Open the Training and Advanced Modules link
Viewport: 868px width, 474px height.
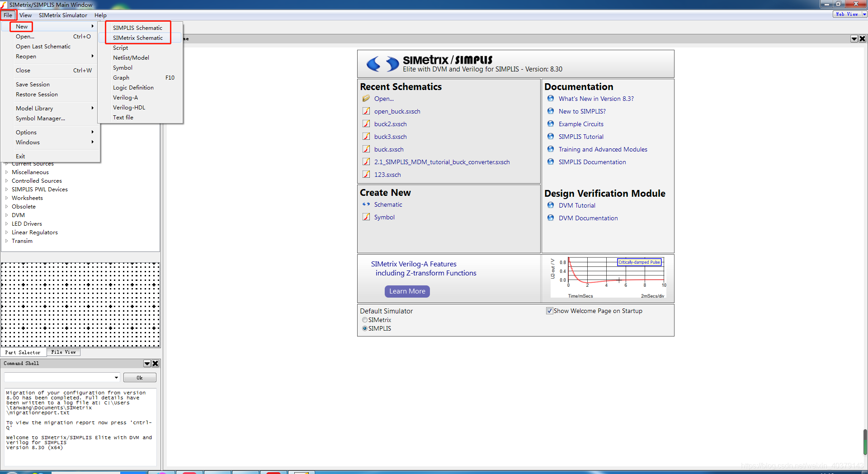pyautogui.click(x=603, y=149)
